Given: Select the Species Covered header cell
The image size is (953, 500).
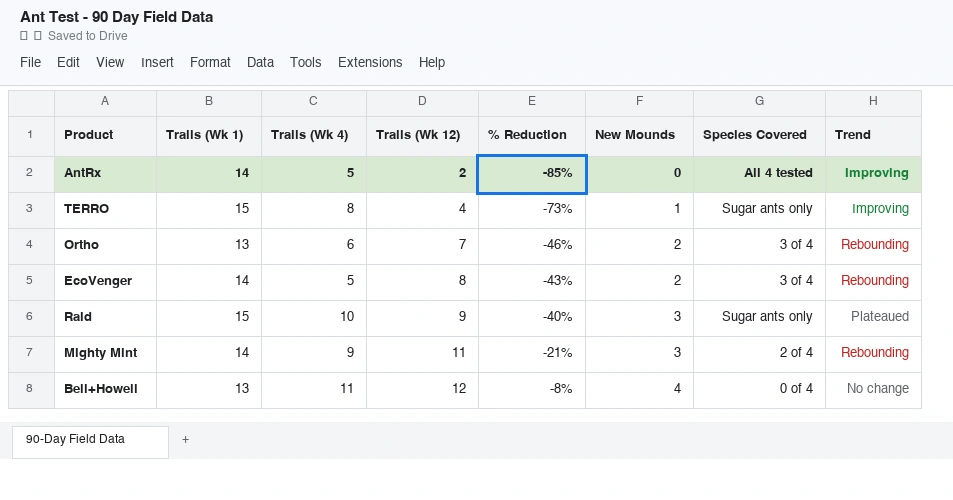Looking at the screenshot, I should pos(759,135).
